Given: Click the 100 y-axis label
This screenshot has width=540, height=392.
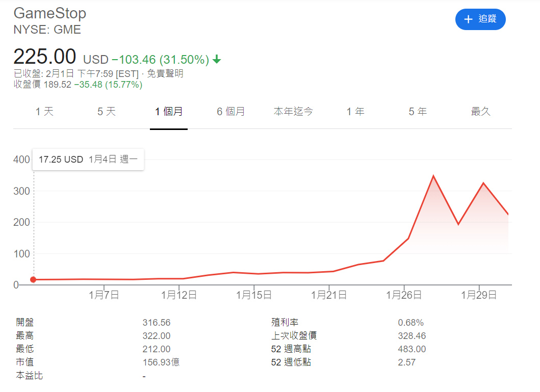Looking at the screenshot, I should pyautogui.click(x=21, y=254).
